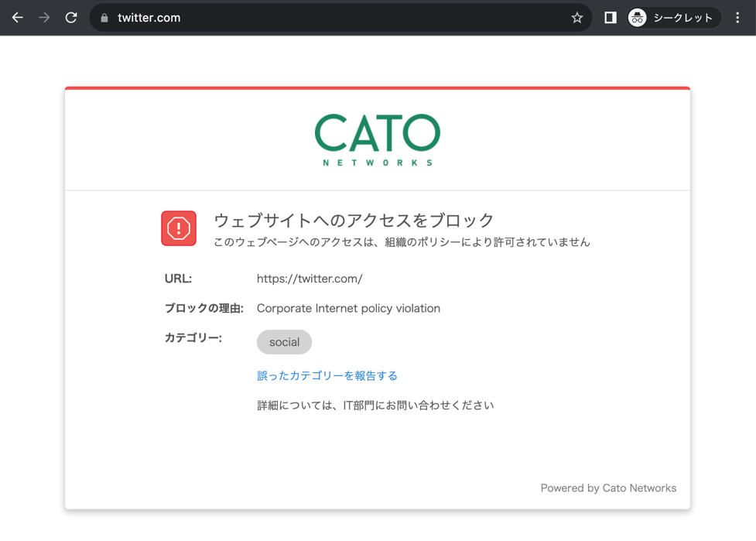This screenshot has height=541, width=756.
Task: Click the CATO Networks logo
Action: click(x=378, y=140)
